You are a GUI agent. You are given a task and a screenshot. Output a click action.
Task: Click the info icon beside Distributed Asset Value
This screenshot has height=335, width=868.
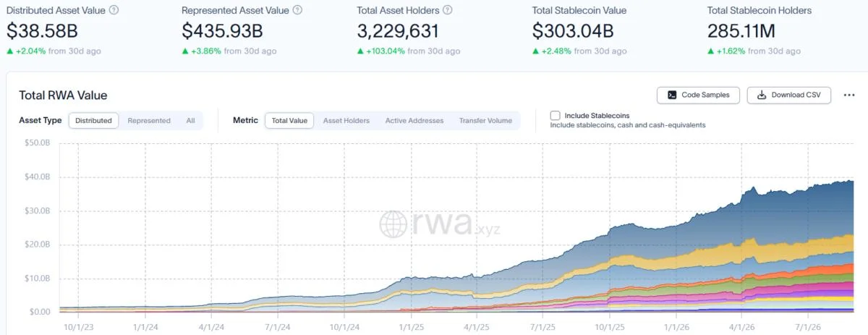114,10
